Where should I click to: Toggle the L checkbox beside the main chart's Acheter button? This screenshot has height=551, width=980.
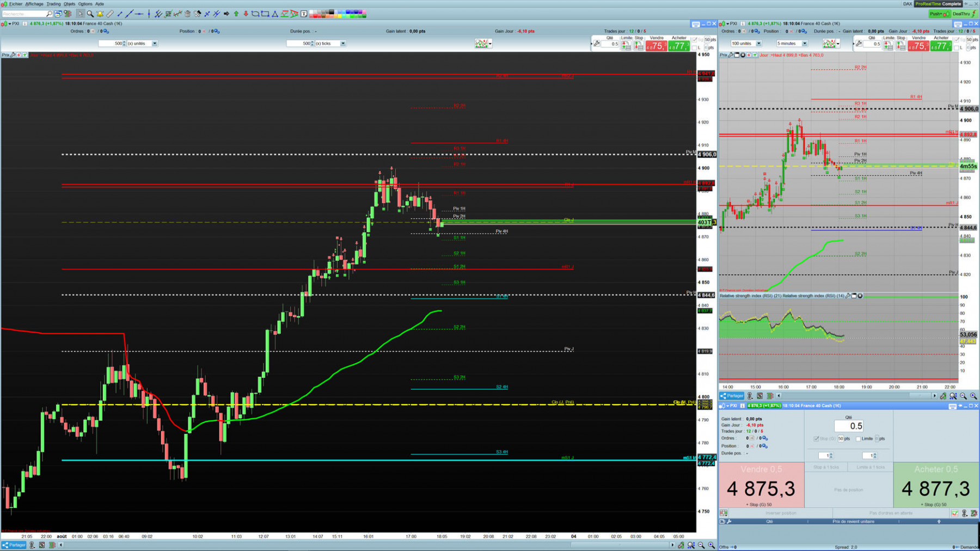(694, 48)
